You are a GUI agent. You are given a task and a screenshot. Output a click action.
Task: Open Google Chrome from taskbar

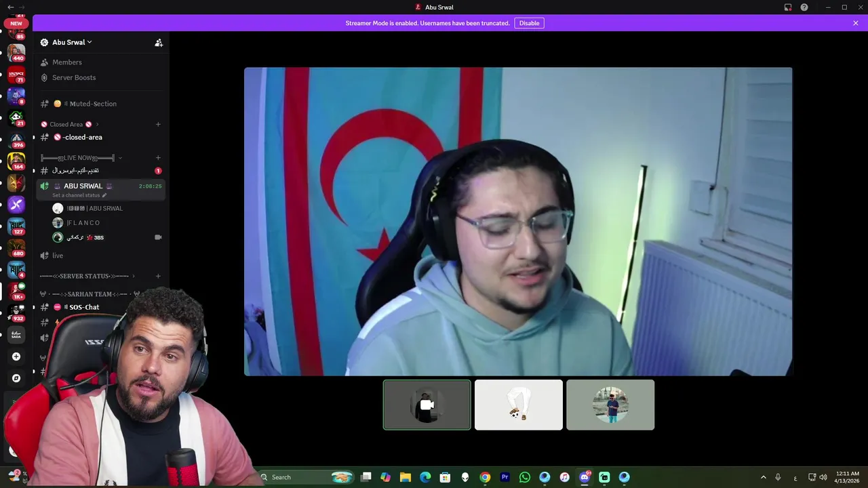pos(485,477)
